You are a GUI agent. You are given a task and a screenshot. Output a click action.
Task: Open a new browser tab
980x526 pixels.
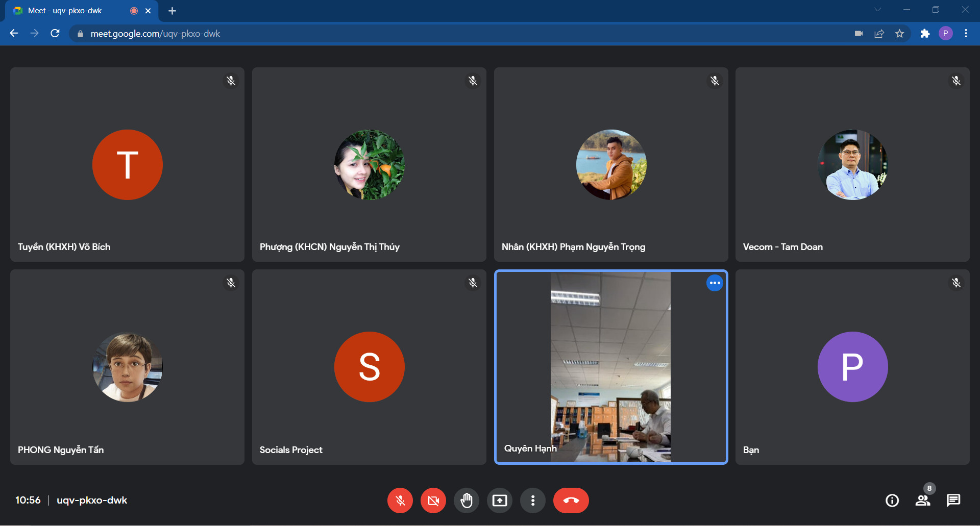pyautogui.click(x=172, y=11)
